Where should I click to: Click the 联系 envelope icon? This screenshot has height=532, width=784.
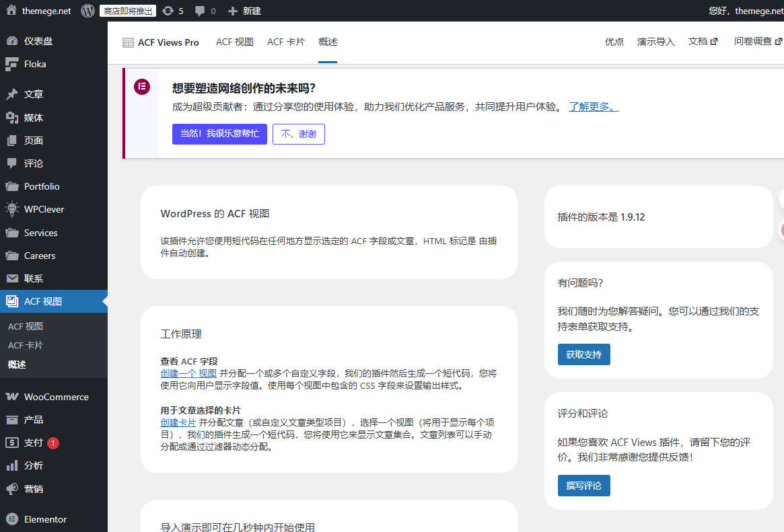click(12, 278)
